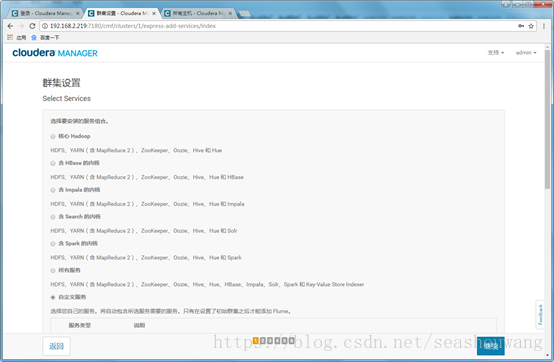Open the Chrome menu dots icon

544,26
